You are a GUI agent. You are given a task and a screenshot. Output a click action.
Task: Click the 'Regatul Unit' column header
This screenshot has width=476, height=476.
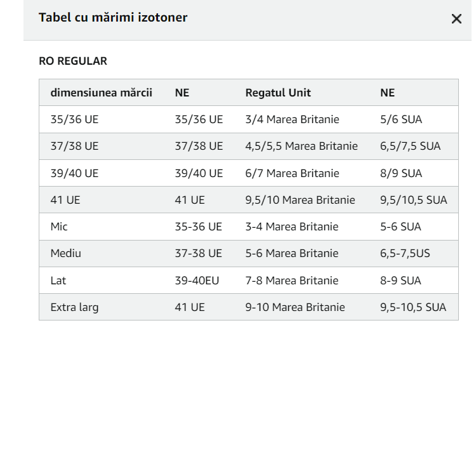pos(278,93)
